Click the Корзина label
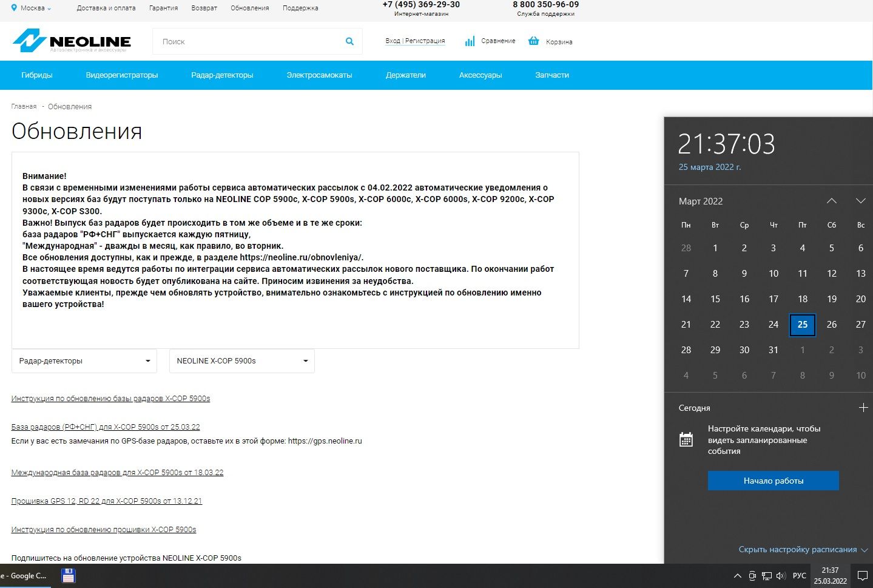 click(x=559, y=42)
